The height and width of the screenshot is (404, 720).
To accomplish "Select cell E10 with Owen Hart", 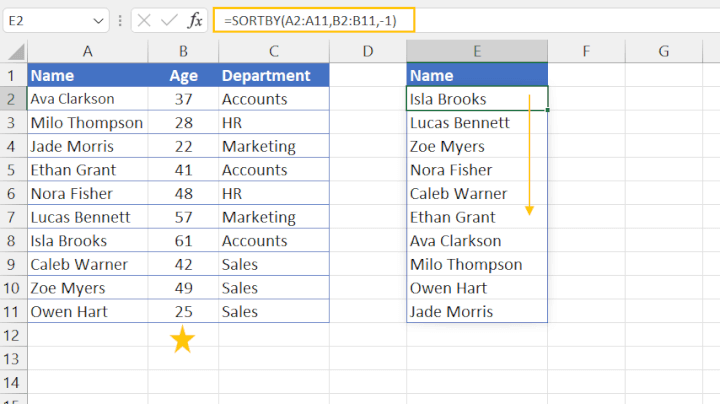I will coord(477,288).
